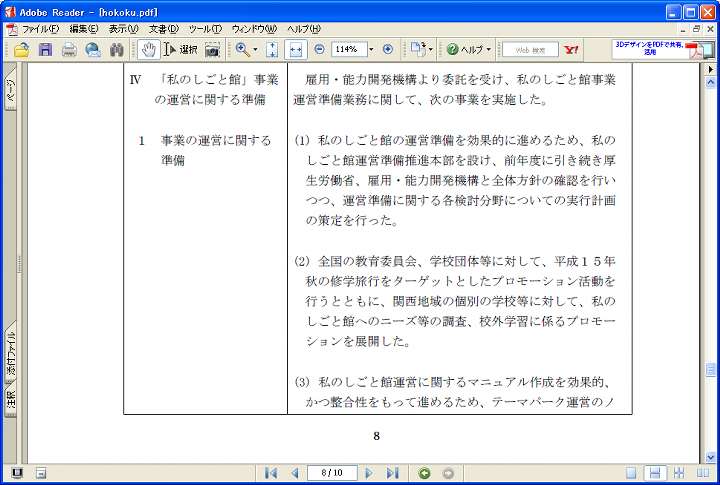The height and width of the screenshot is (485, 720).
Task: Click the page number field showing 8/10
Action: (331, 473)
